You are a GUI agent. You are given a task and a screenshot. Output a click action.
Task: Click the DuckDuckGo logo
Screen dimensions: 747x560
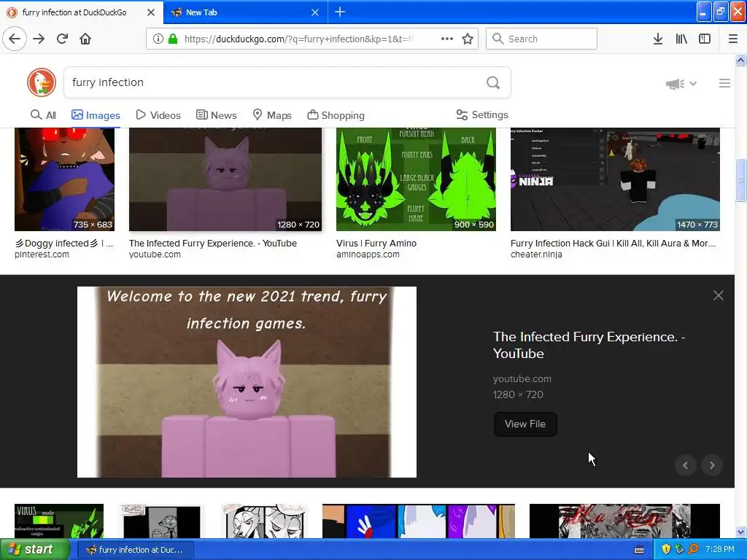42,82
